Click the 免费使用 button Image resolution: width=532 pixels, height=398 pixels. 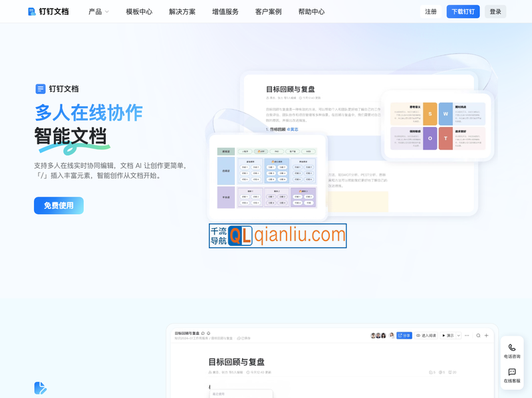pyautogui.click(x=59, y=205)
